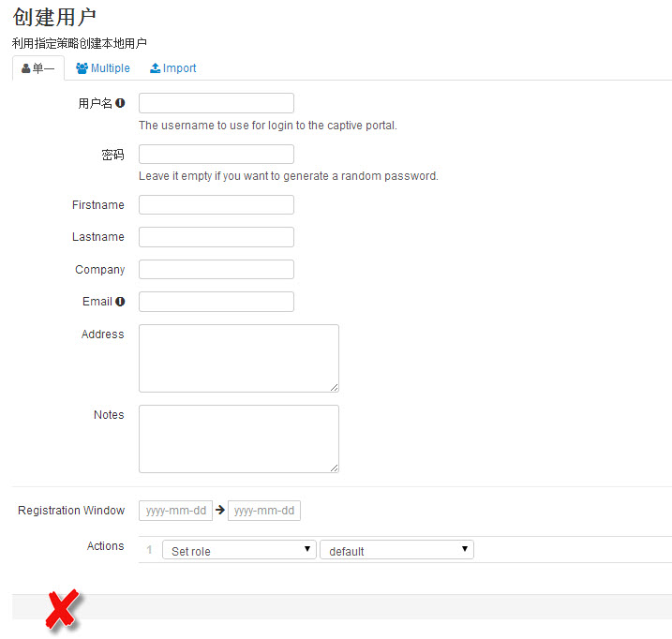Screen dimensions: 672x639
Task: Select the Company input box
Action: (x=216, y=270)
